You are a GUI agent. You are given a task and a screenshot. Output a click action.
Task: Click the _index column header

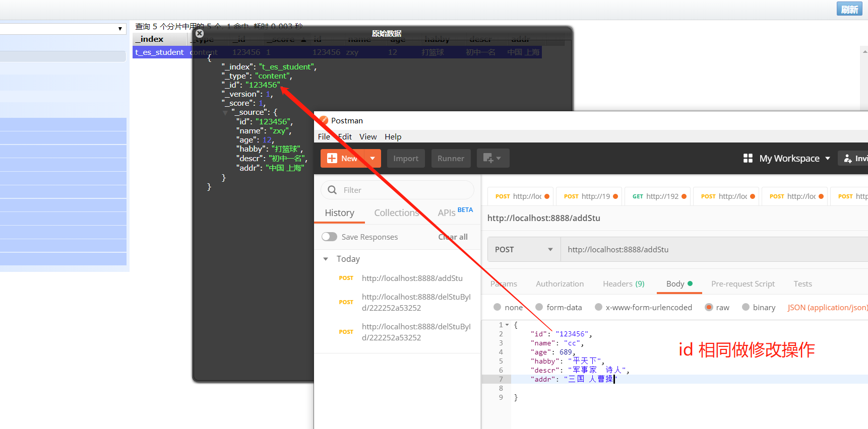pos(160,39)
